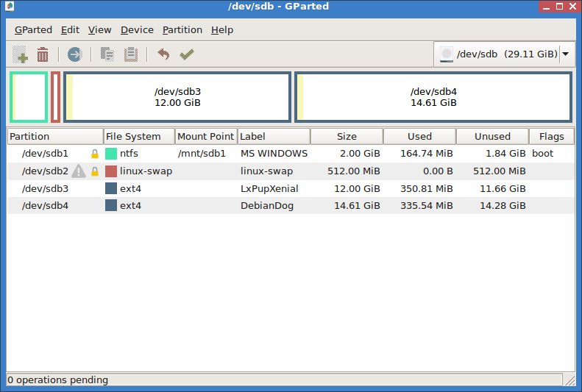Image resolution: width=582 pixels, height=392 pixels.
Task: Open the Edit menu
Action: point(70,30)
